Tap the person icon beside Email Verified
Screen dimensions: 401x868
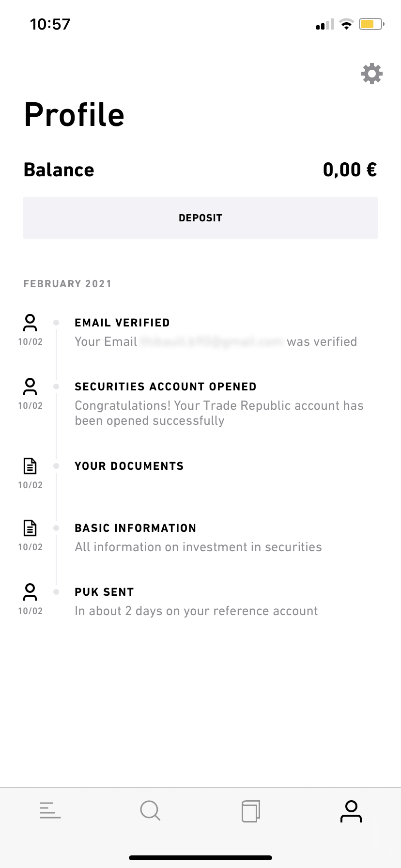click(30, 323)
